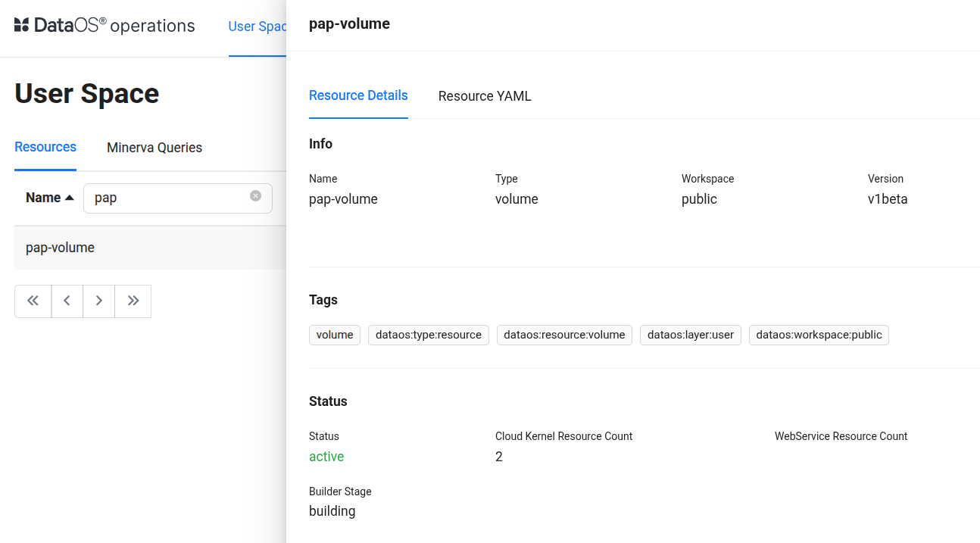This screenshot has width=980, height=543.
Task: Click the dataos:type:resource tag
Action: click(x=429, y=335)
